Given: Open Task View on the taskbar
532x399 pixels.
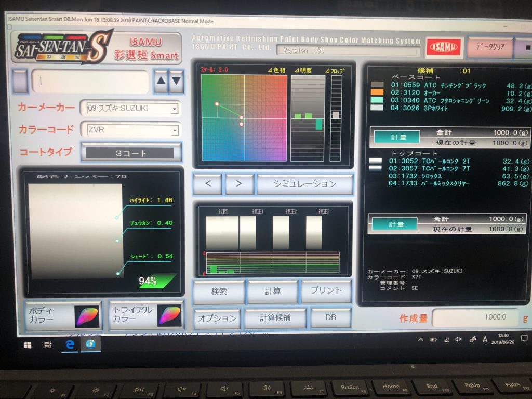Looking at the screenshot, I should pos(48,345).
